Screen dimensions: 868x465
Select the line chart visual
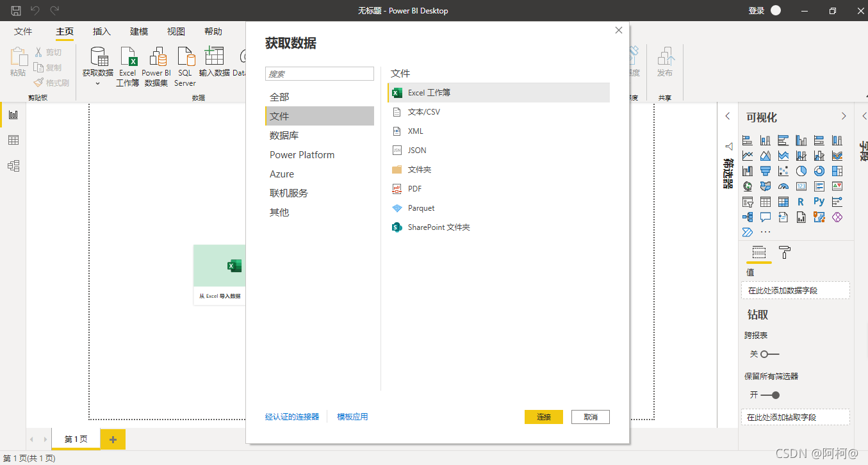[748, 156]
